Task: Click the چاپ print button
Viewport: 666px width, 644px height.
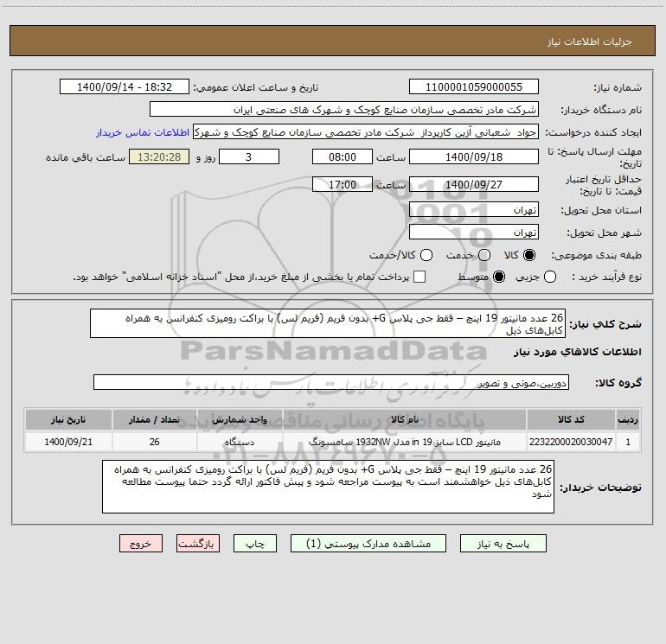Action: tap(255, 544)
